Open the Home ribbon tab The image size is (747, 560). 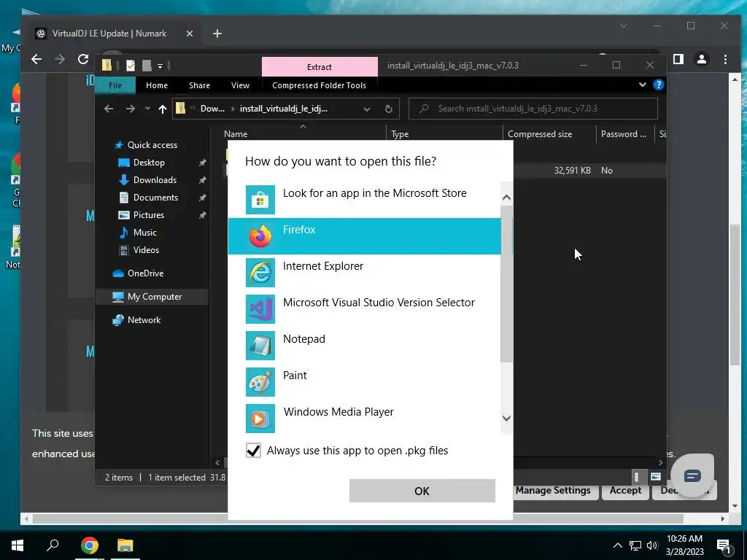(x=157, y=85)
